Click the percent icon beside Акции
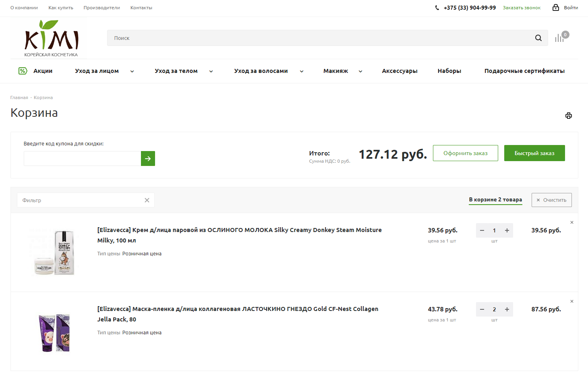588x375 pixels. [x=23, y=71]
